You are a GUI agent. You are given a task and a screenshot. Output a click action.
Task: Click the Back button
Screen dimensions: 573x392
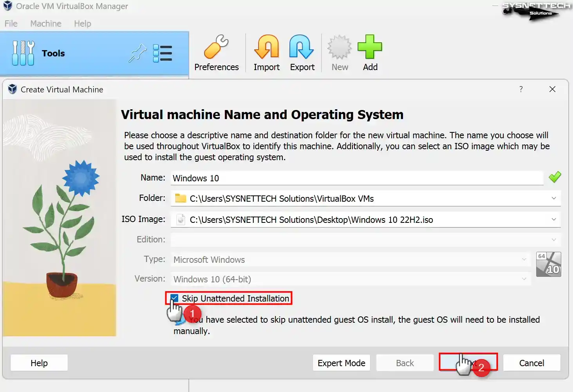coord(405,363)
